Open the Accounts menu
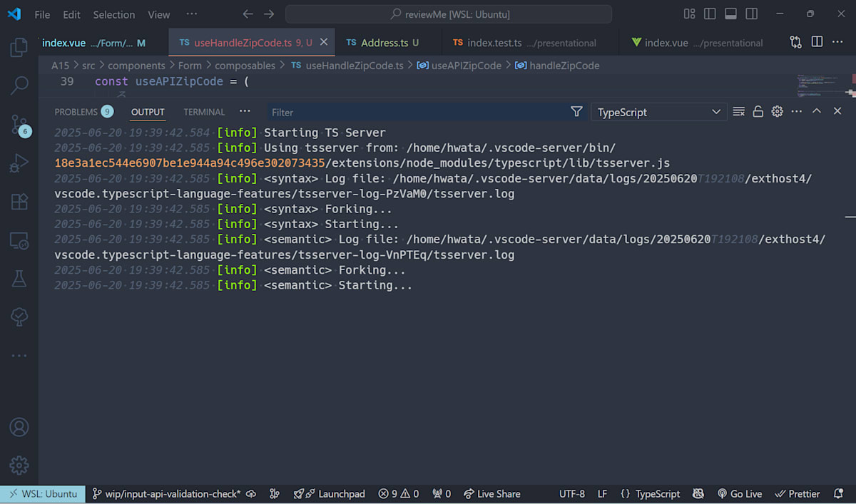Screen dimensions: 856x504 tap(19, 427)
